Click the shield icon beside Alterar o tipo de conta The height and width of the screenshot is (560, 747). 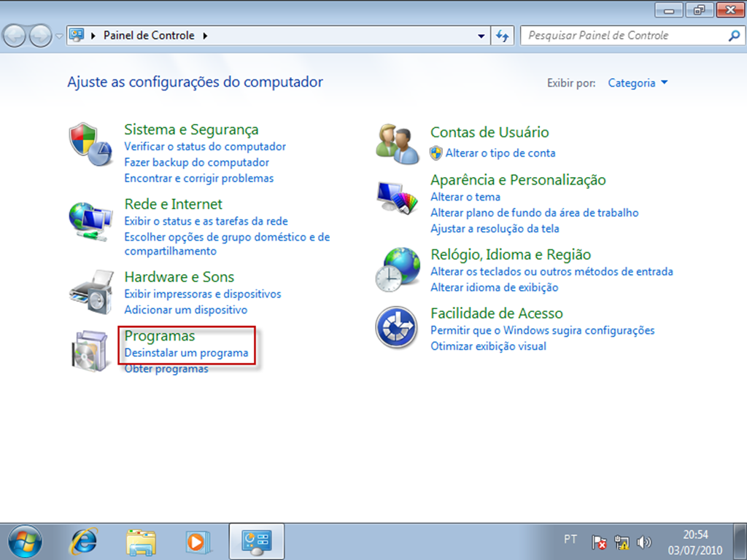[436, 153]
